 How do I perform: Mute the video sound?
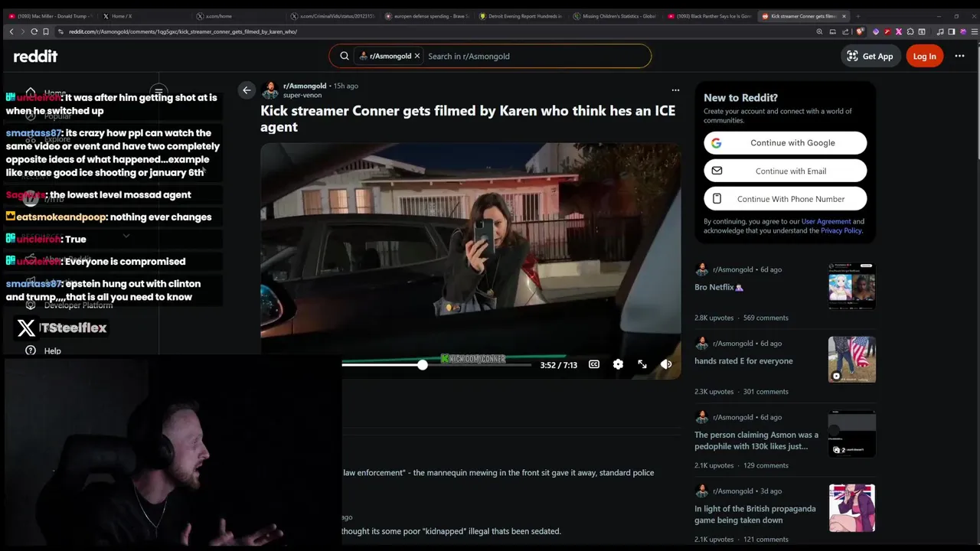coord(666,364)
